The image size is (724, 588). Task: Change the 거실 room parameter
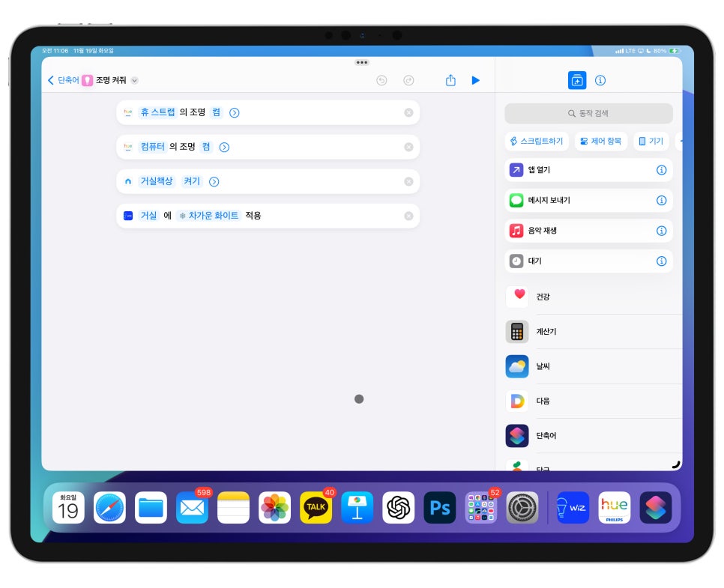(x=148, y=216)
